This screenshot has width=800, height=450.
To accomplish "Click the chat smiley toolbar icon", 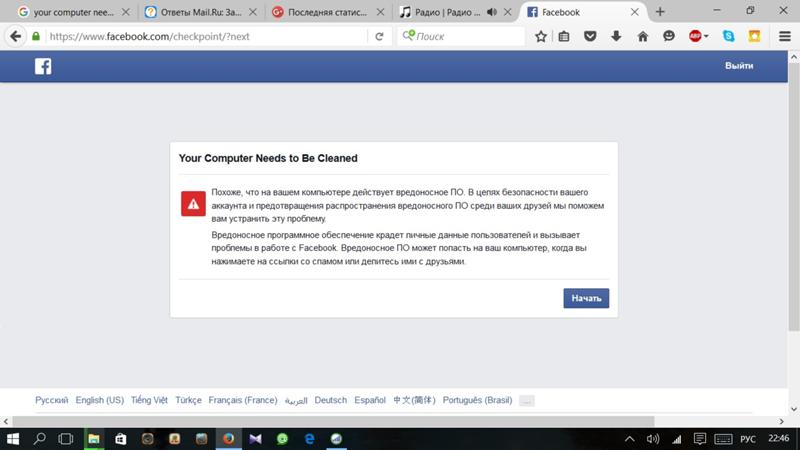I will 669,36.
